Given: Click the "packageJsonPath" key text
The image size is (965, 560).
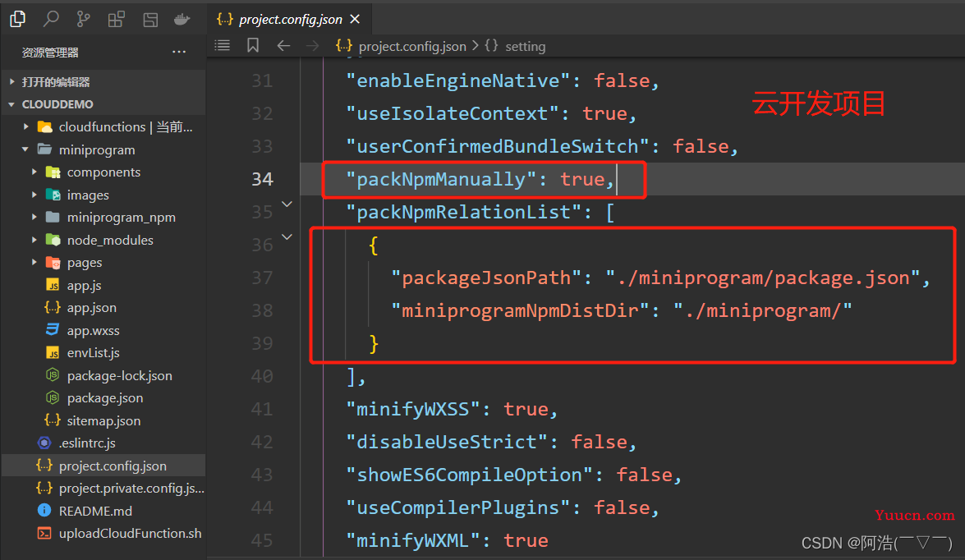Looking at the screenshot, I should click(x=486, y=278).
